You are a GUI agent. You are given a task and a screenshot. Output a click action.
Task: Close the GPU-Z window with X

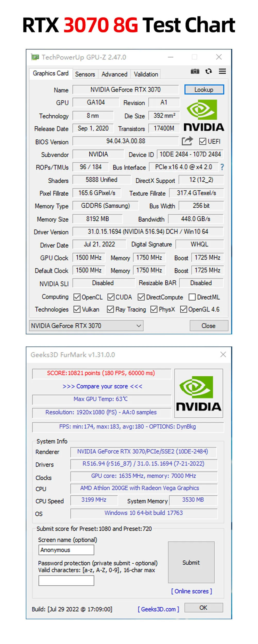[219, 57]
